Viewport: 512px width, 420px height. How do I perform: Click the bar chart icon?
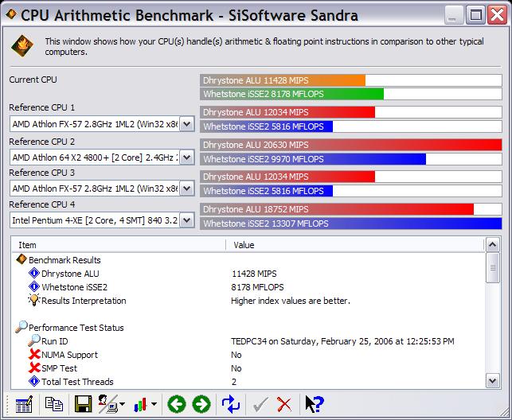[x=140, y=404]
